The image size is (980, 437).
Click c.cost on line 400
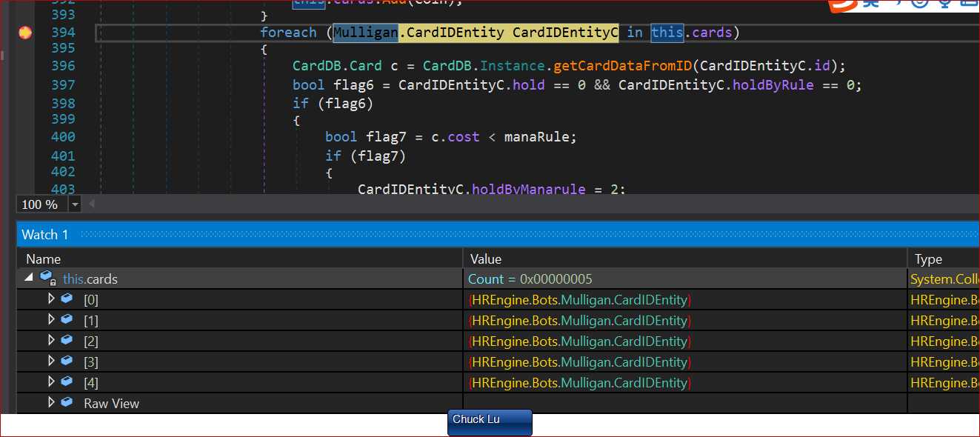456,136
